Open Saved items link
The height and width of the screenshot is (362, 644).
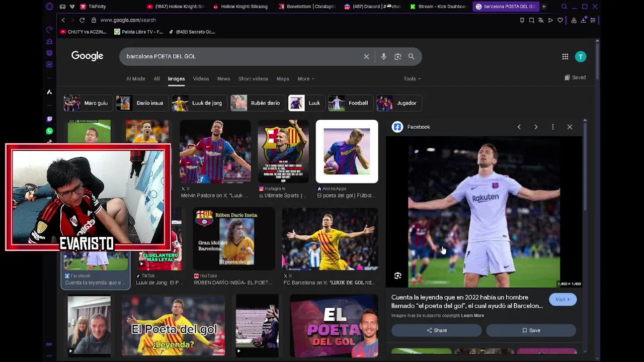[575, 77]
